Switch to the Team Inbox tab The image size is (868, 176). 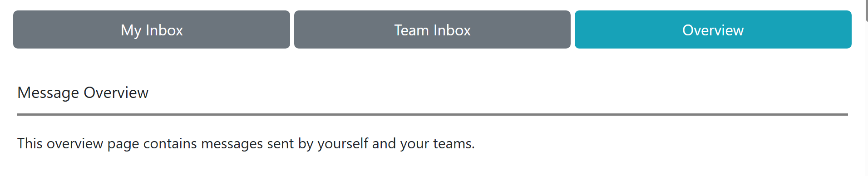[432, 29]
